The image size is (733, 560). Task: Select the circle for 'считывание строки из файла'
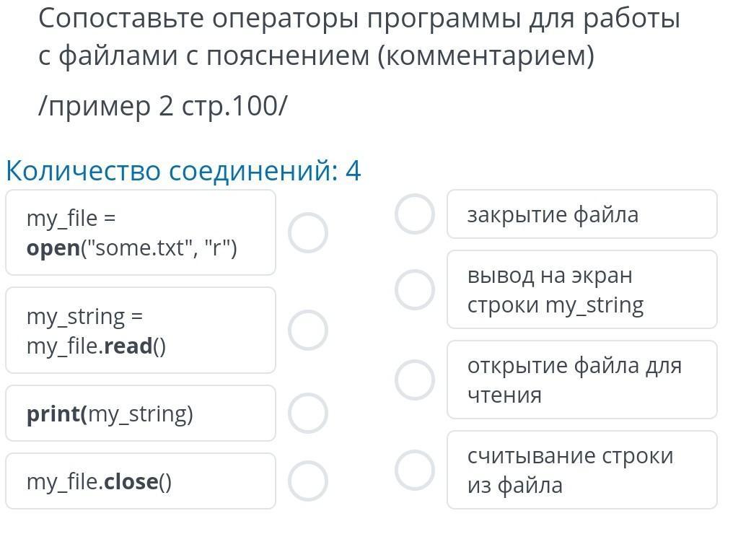(415, 470)
